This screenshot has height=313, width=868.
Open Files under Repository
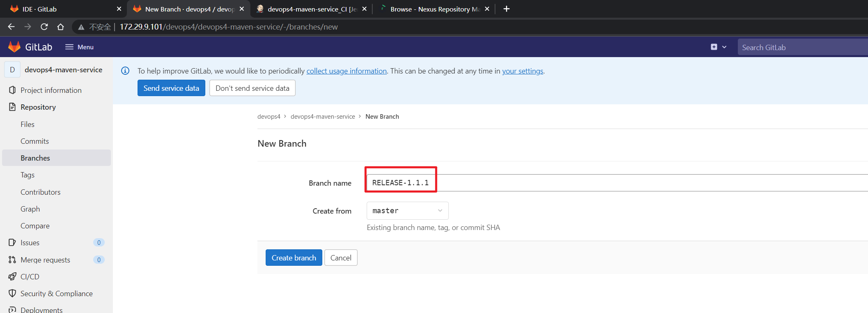tap(28, 124)
